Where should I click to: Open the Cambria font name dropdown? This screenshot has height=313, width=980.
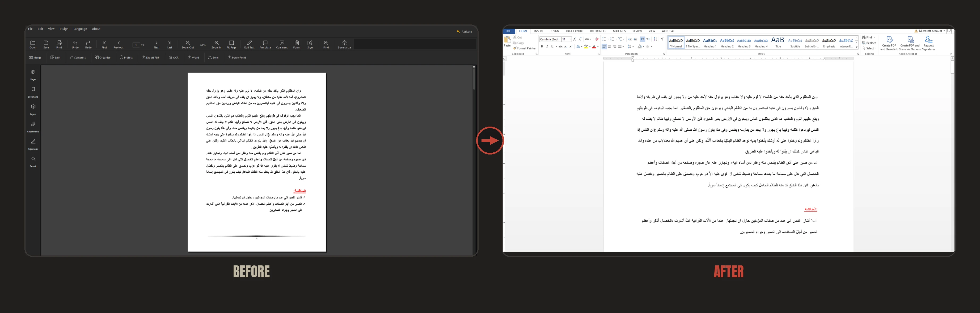click(x=560, y=39)
